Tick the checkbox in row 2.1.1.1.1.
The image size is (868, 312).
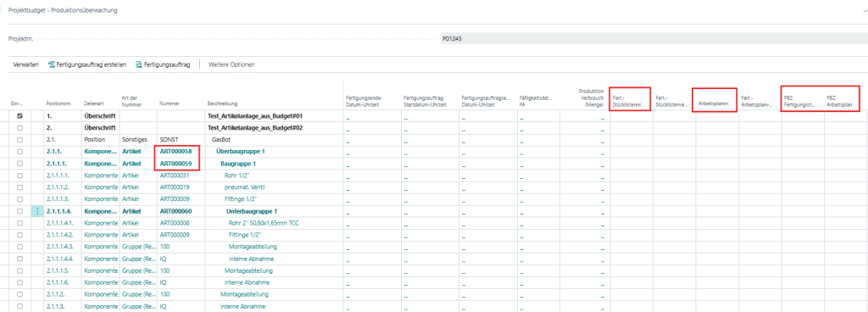(20, 175)
